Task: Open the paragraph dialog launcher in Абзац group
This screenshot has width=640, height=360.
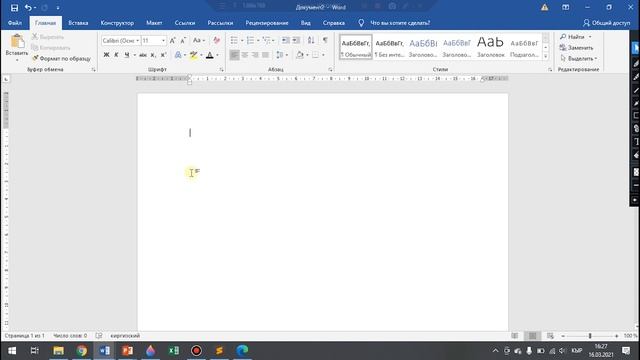Action: (x=330, y=70)
